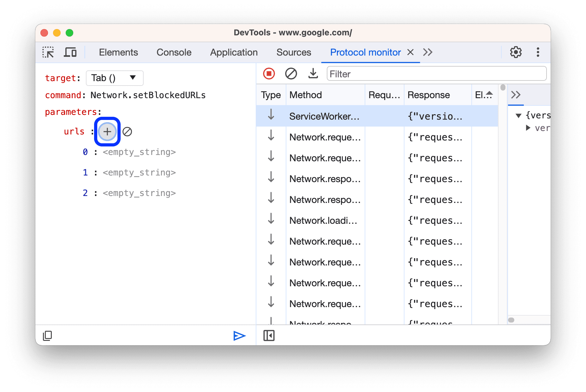Open the Sources panel
Viewport: 586px width, 392px height.
293,52
